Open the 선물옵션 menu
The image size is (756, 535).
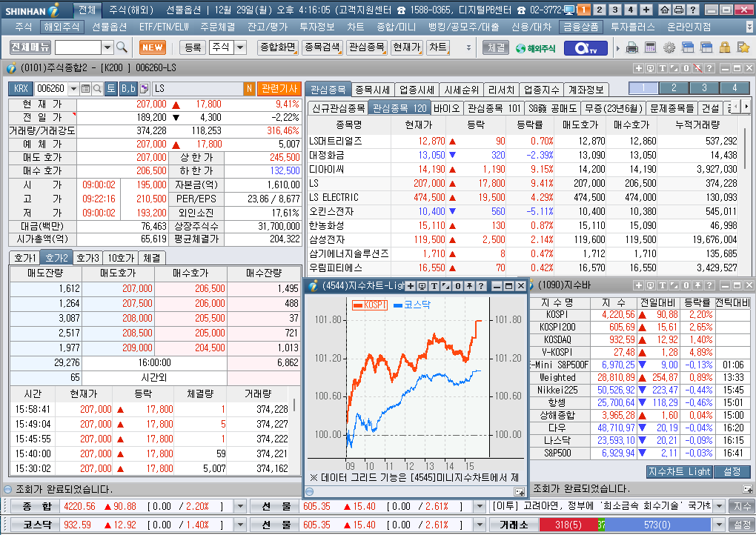click(110, 27)
